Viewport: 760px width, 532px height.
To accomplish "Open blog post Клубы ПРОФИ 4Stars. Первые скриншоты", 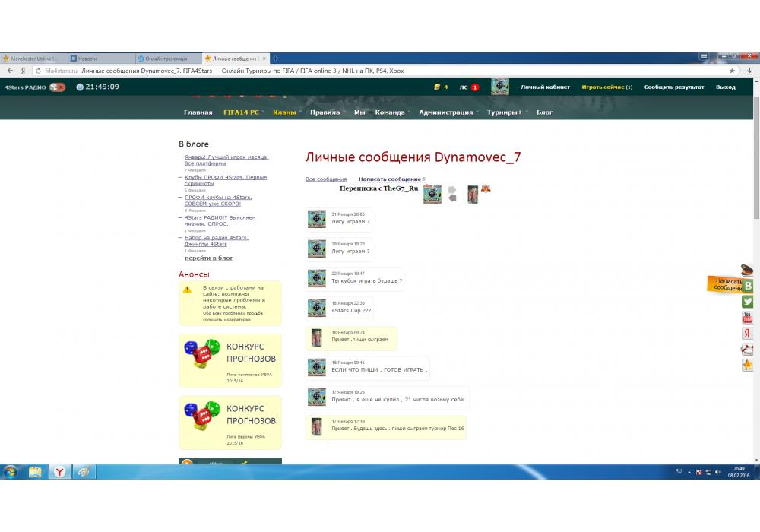I will [226, 180].
